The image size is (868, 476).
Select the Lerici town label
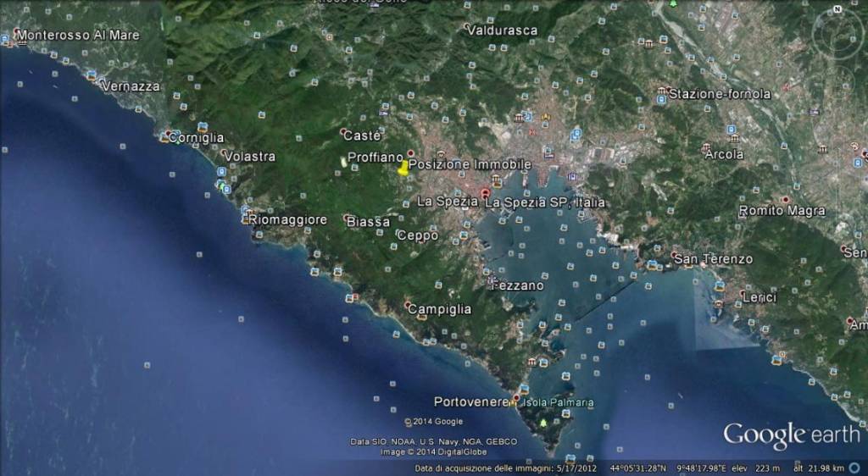(x=759, y=297)
